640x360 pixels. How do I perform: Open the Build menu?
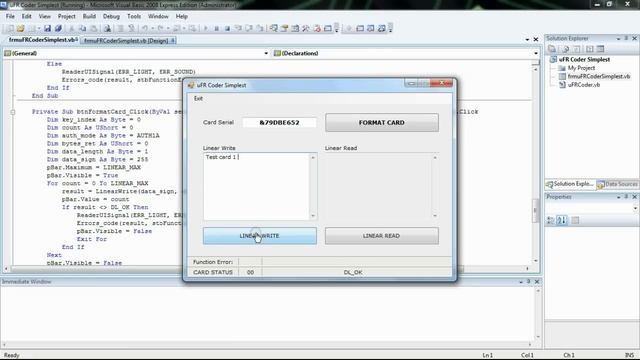point(89,16)
